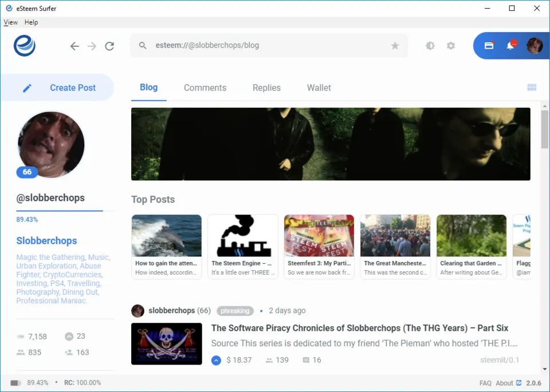Open 'Steemfest 3: My Parti...' top post

pyautogui.click(x=319, y=247)
